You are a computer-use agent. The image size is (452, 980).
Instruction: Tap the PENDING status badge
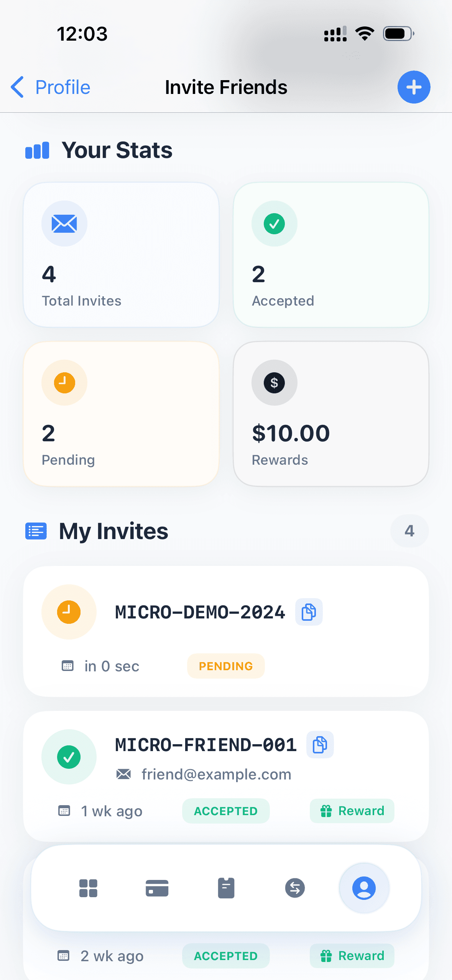tap(226, 666)
